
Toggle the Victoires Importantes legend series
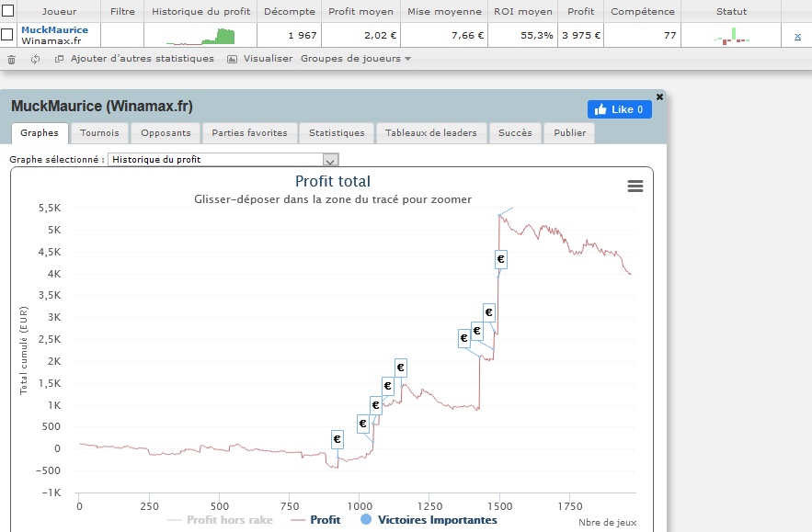click(x=429, y=519)
